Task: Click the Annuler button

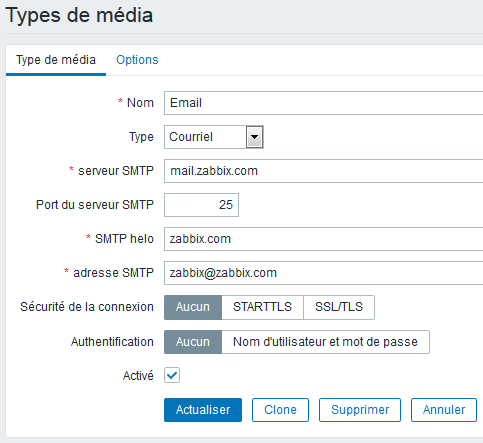Action: click(x=444, y=410)
